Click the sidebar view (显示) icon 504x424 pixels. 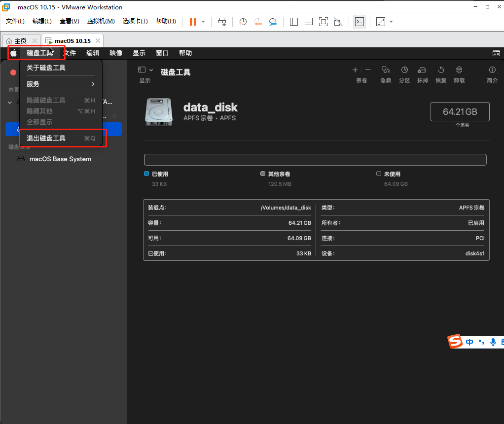point(142,70)
